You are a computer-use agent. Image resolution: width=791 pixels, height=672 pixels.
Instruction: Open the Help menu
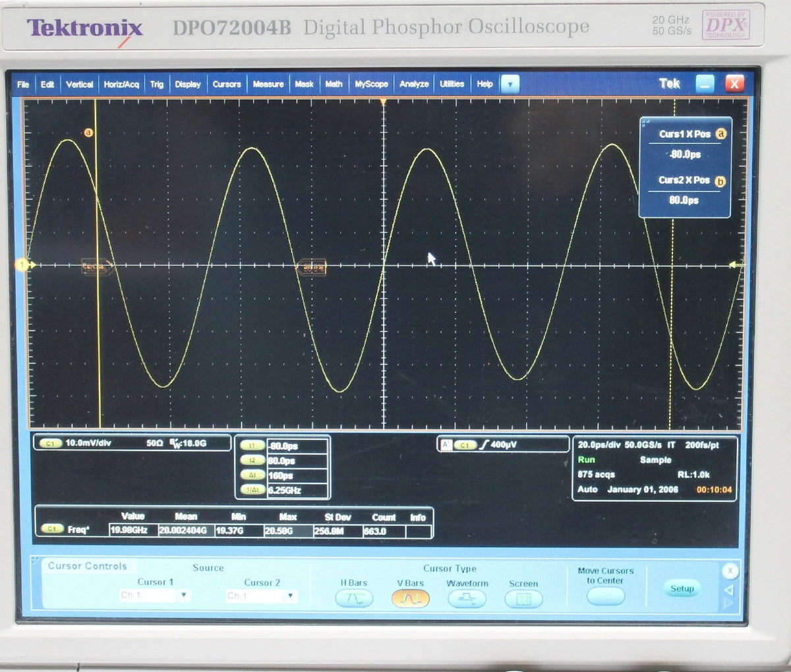point(484,84)
